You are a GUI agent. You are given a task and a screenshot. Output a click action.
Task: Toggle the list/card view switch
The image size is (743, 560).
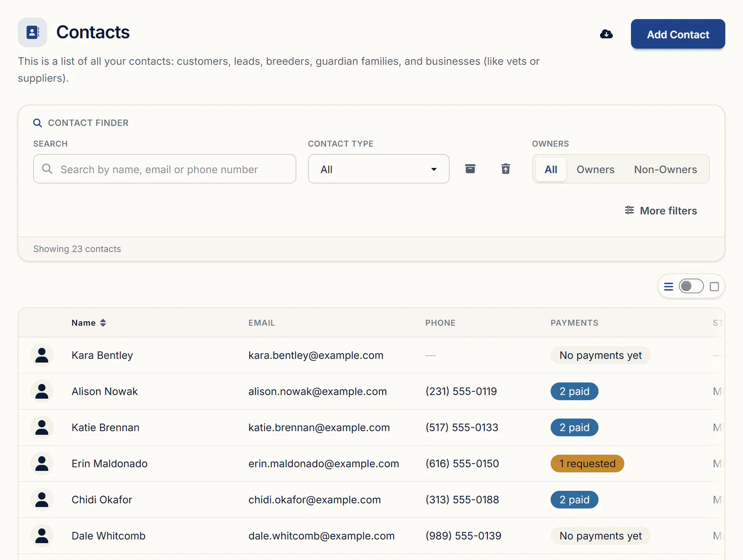[691, 286]
